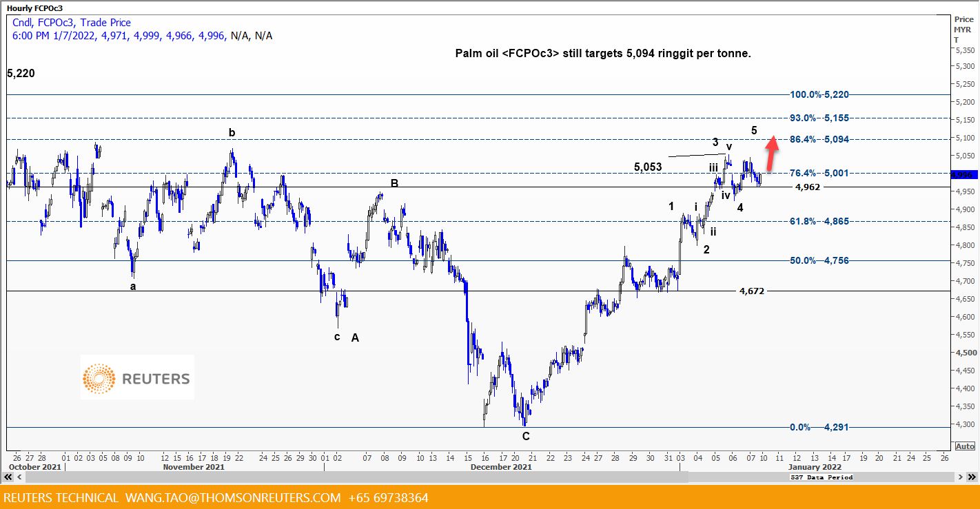Click the 4,962 support line label
Screen dimensions: 980x509
pos(808,187)
